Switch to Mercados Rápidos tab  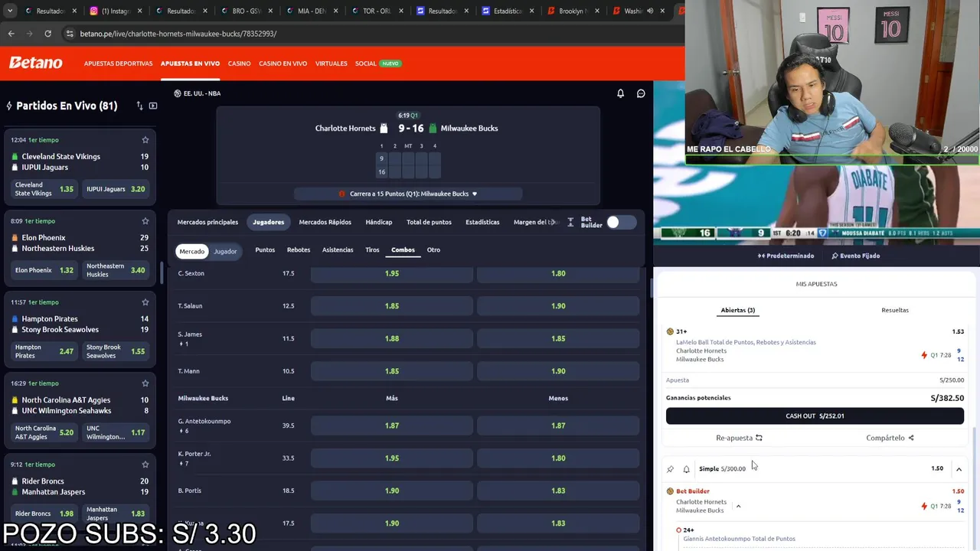(325, 222)
